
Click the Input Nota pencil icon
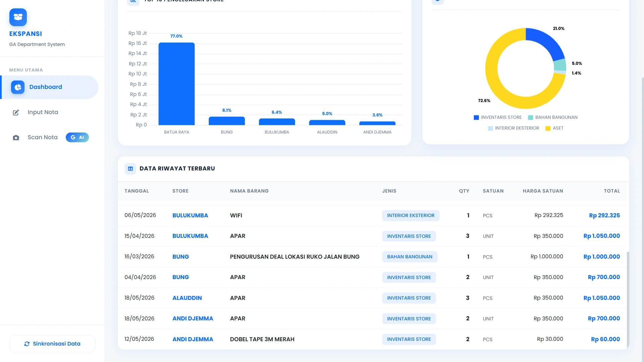tap(16, 112)
